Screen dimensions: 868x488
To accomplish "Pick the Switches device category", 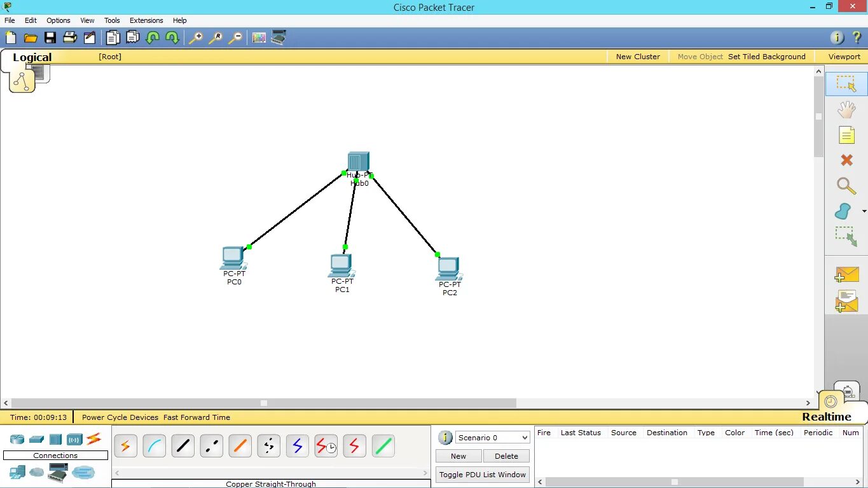I will coord(37,439).
